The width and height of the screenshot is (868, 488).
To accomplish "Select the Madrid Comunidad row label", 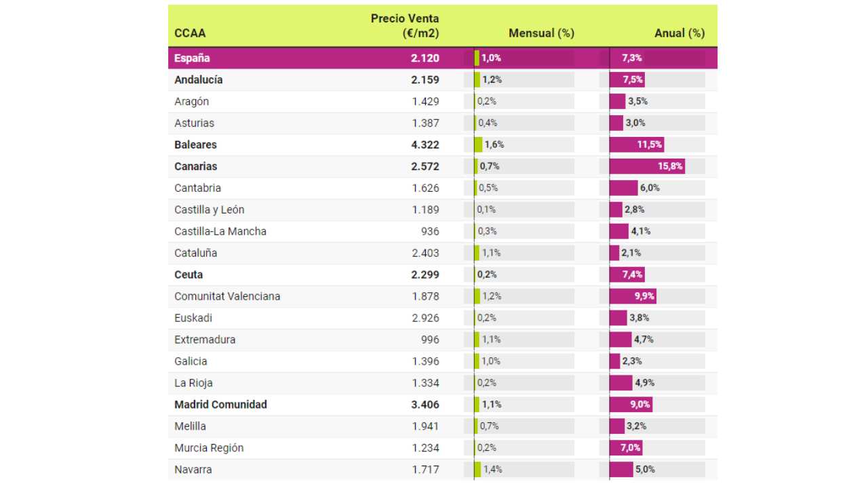I will pos(220,405).
